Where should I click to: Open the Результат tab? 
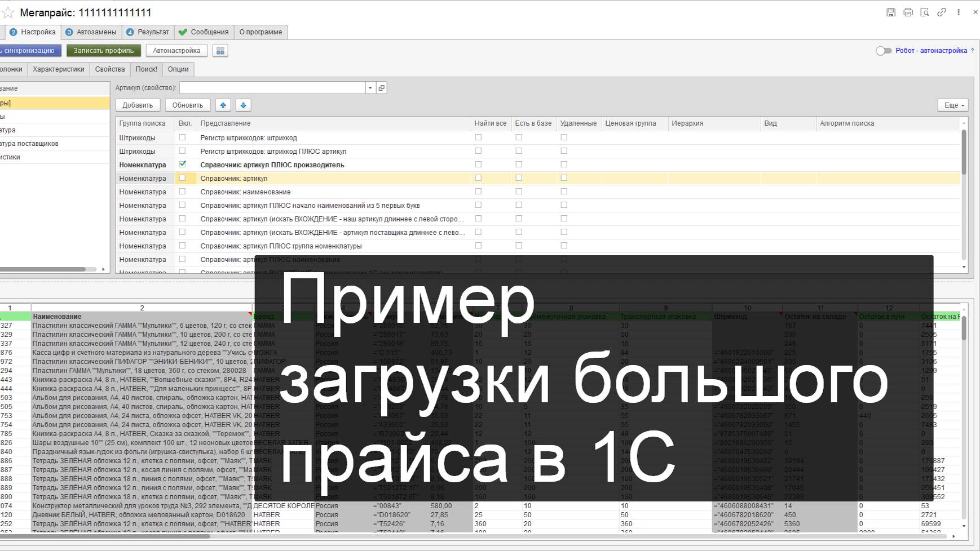(x=148, y=32)
